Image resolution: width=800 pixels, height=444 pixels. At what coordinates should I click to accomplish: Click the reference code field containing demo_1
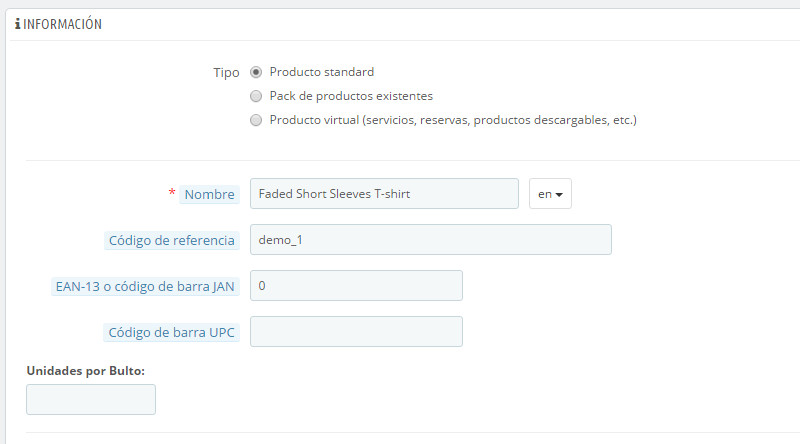(x=430, y=240)
